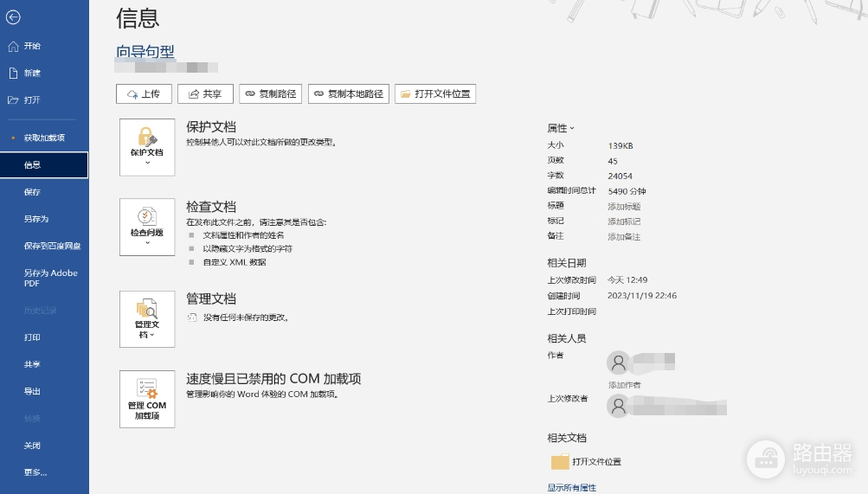This screenshot has width=868, height=494.
Task: Click the editing time value 5490 分钟
Action: (627, 191)
